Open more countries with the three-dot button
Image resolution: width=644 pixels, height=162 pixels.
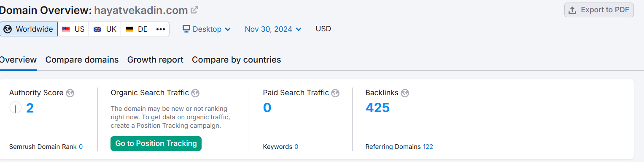tap(161, 29)
